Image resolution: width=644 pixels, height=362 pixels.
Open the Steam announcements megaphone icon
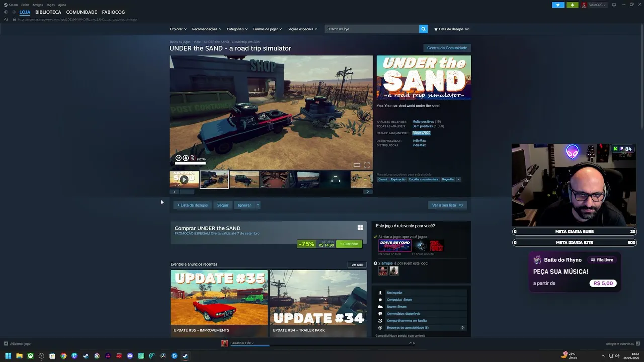pos(558,5)
